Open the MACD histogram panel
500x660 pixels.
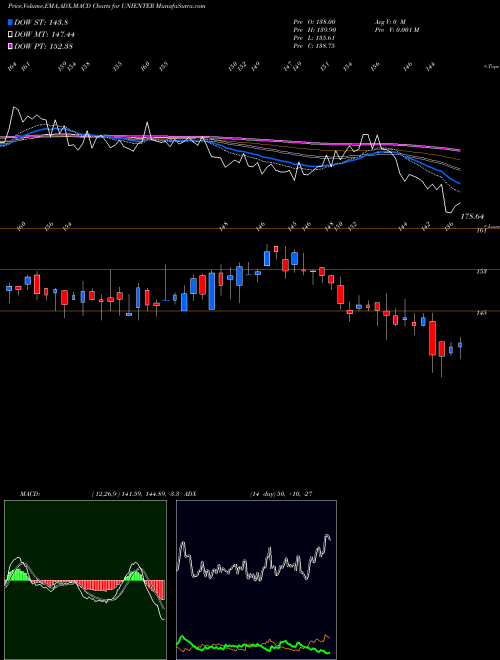pos(85,580)
